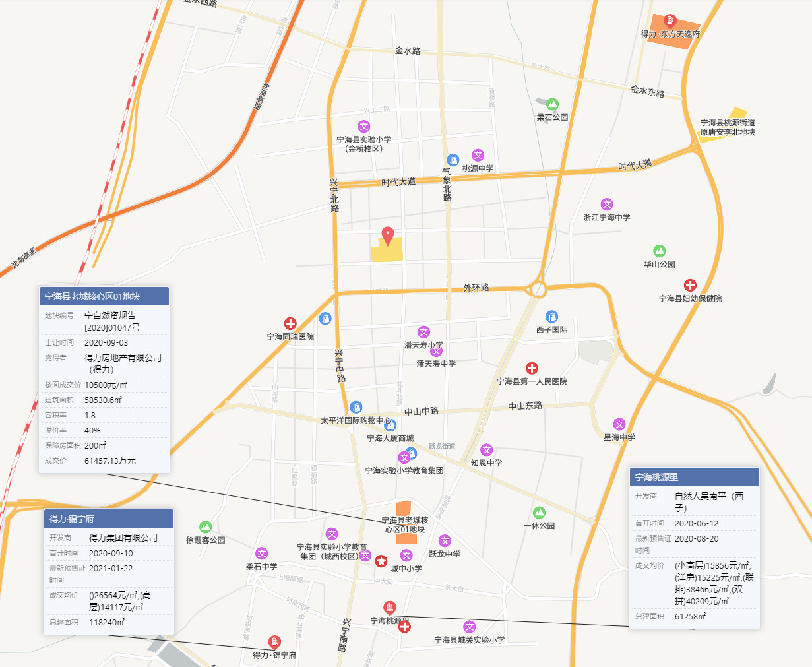The height and width of the screenshot is (667, 812).
Task: Click the red location pin above yellow plot
Action: [x=389, y=235]
